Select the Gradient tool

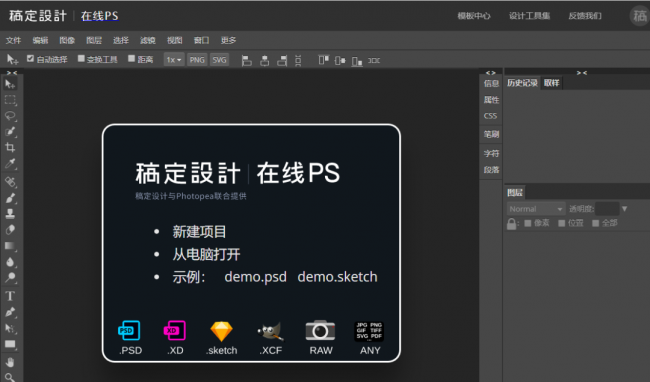(x=10, y=246)
